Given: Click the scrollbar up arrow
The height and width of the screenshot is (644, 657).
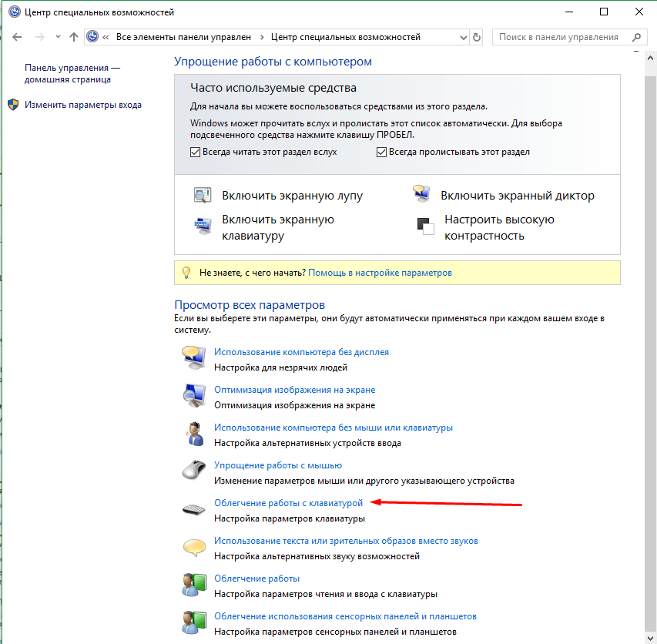Looking at the screenshot, I should click(650, 59).
